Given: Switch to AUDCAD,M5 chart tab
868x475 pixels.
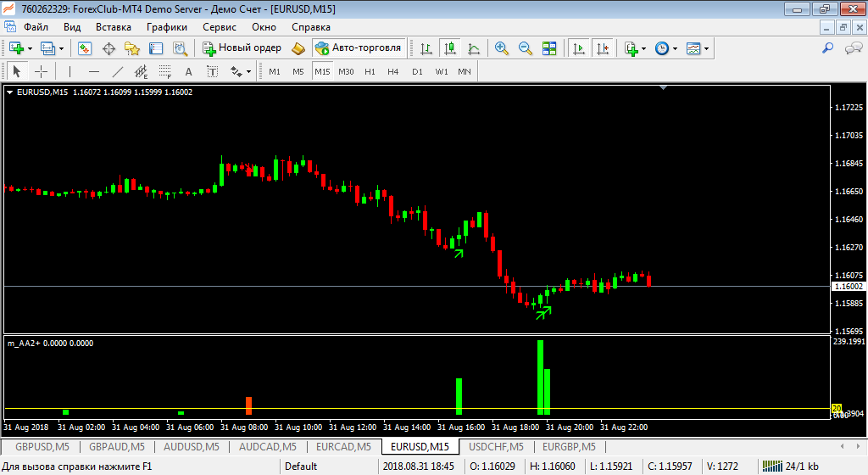Looking at the screenshot, I should [267, 447].
